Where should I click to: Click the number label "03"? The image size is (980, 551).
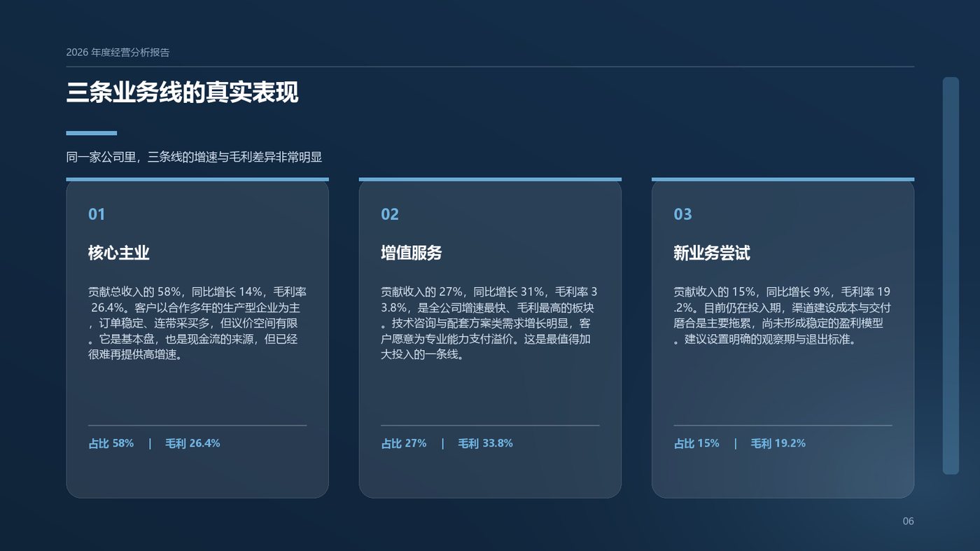[x=682, y=214]
